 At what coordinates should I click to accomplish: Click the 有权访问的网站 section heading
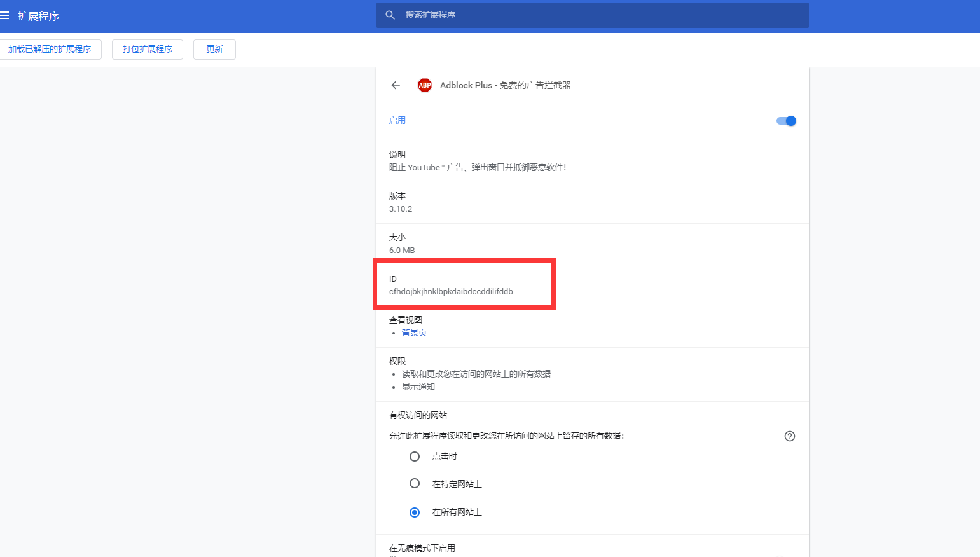418,415
